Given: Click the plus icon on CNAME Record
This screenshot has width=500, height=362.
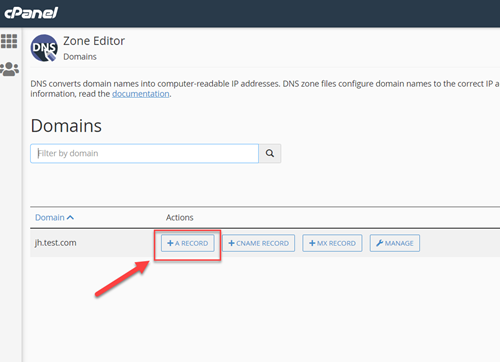Looking at the screenshot, I should coord(231,243).
